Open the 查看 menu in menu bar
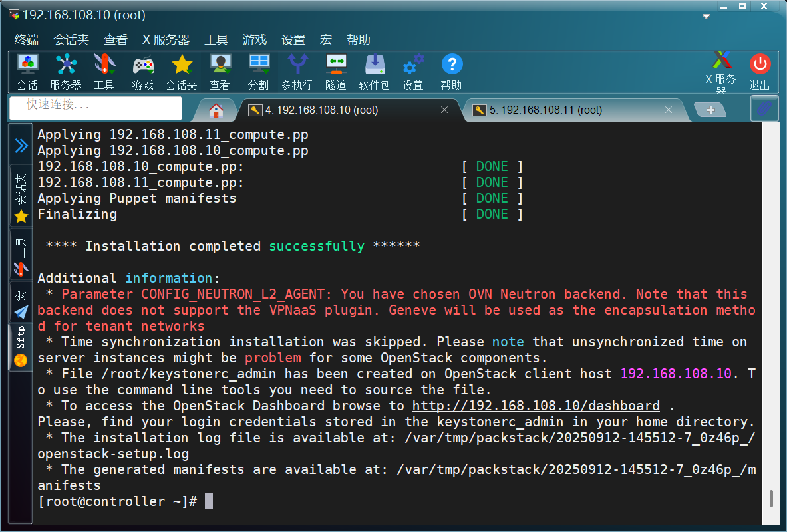 [x=116, y=40]
